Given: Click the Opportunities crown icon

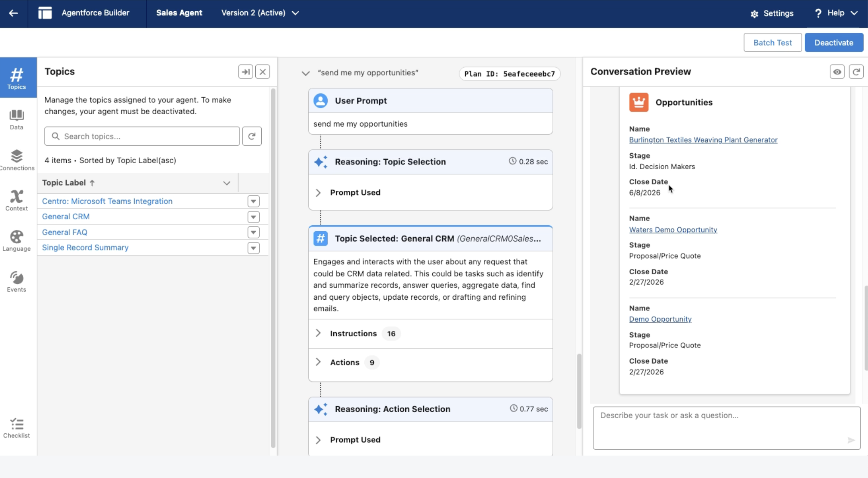Looking at the screenshot, I should coord(639,102).
